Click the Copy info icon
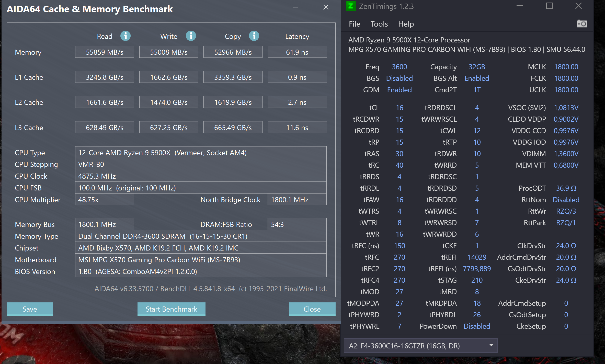This screenshot has height=364, width=605. pyautogui.click(x=254, y=36)
